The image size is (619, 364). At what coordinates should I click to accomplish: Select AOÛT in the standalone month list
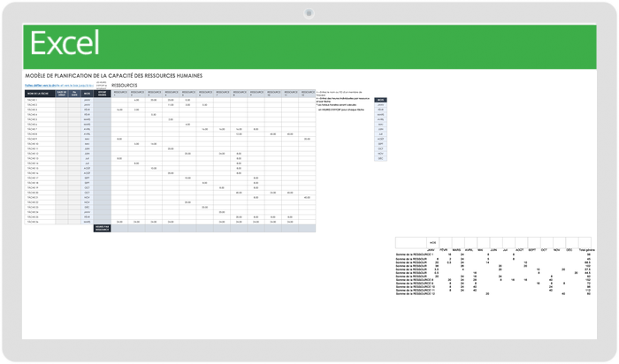(380, 139)
